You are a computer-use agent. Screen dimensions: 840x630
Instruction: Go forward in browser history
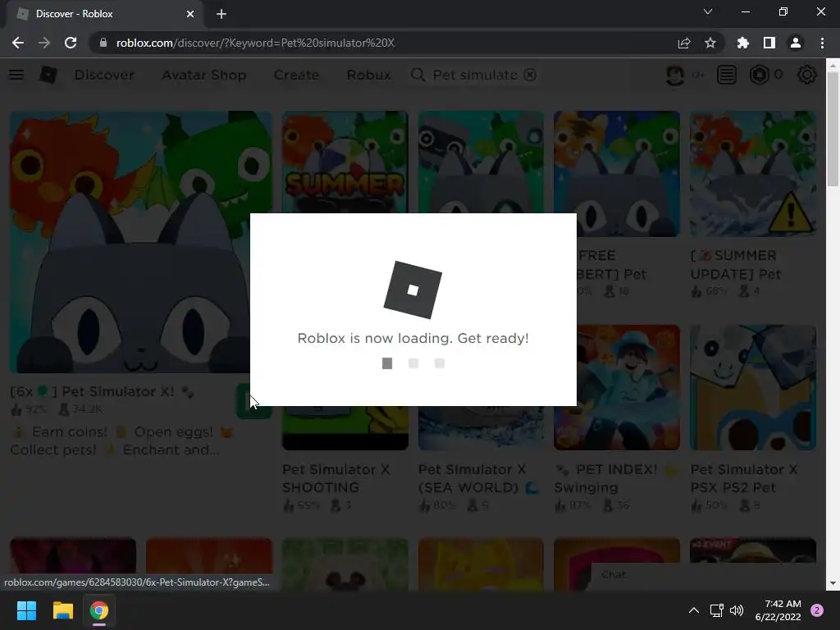tap(44, 43)
